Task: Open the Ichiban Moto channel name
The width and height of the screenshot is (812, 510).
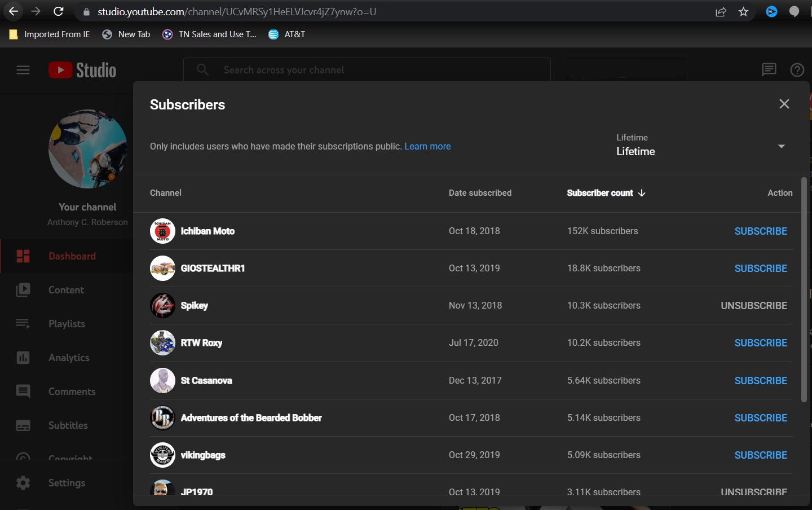Action: [208, 231]
